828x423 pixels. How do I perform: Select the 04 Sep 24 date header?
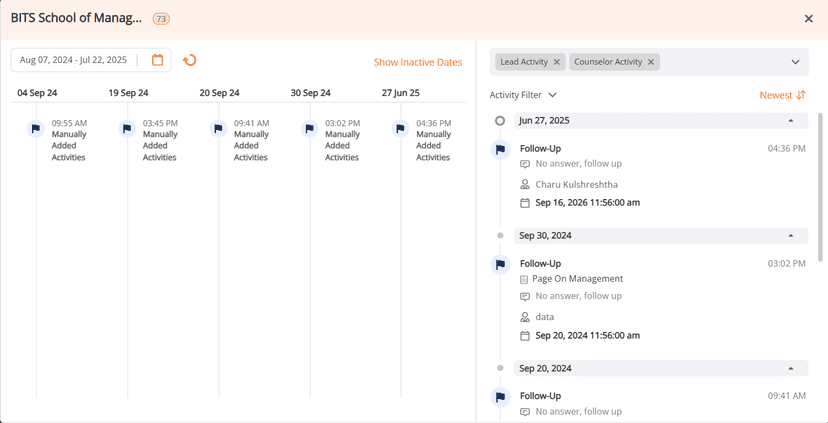pyautogui.click(x=37, y=93)
